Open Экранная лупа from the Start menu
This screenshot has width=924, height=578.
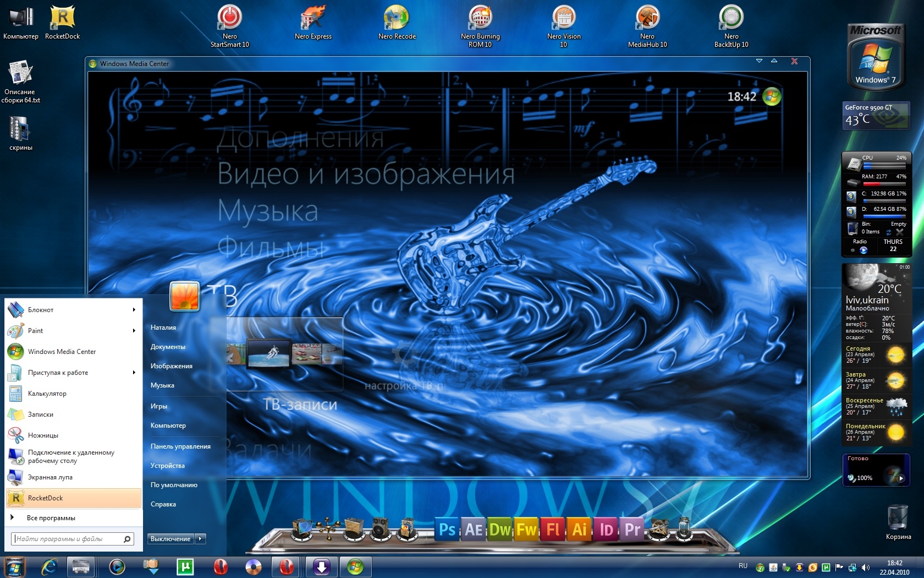74,477
